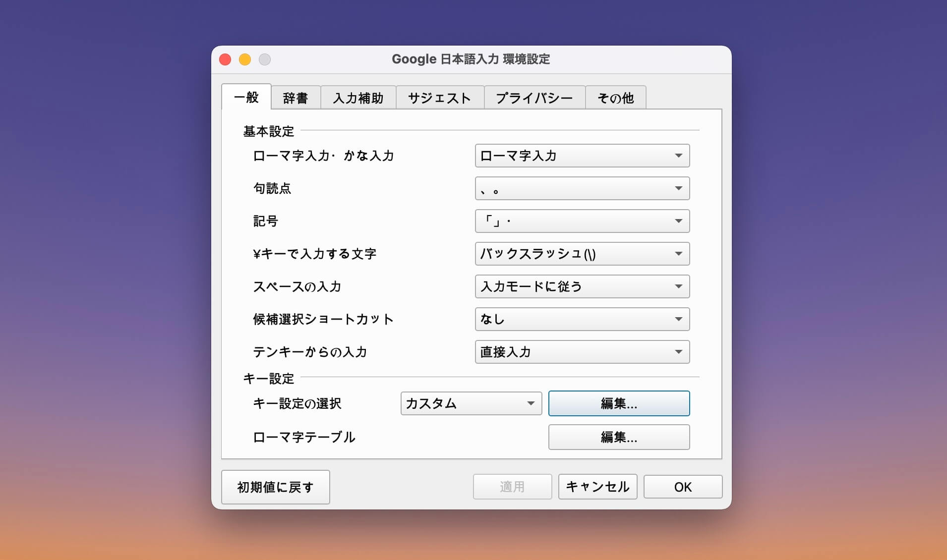Viewport: 947px width, 560px height.
Task: Open the プライバシー tab
Action: tap(534, 98)
